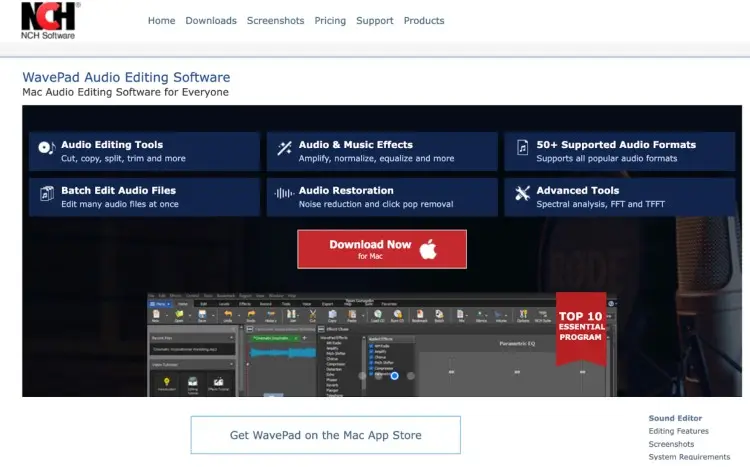Open the Home navigation link

(161, 21)
